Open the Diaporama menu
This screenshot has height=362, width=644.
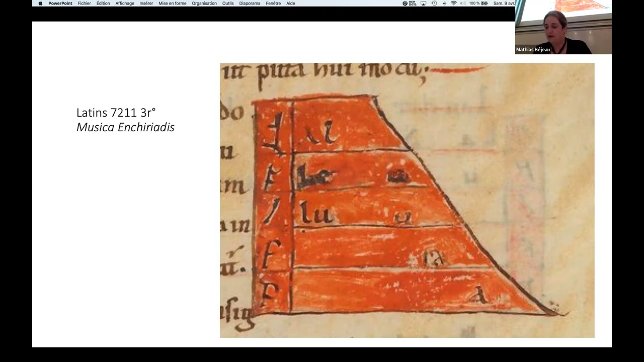tap(250, 3)
